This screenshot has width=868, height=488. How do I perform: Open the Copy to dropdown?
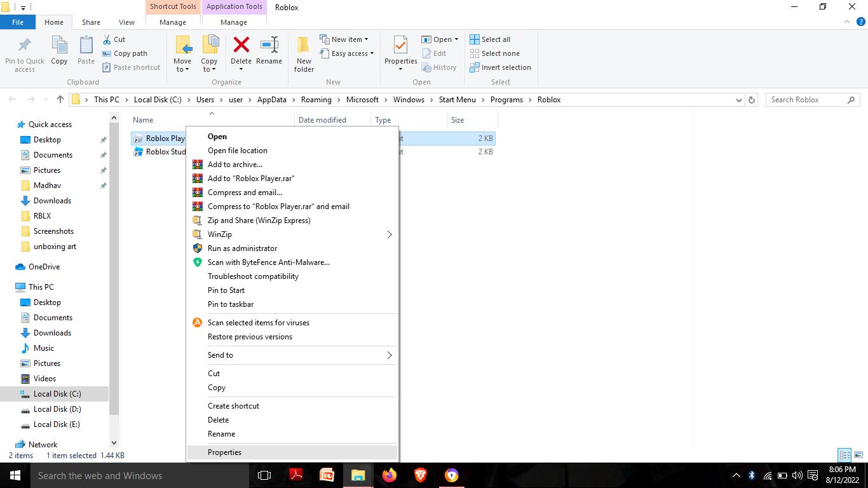[209, 65]
